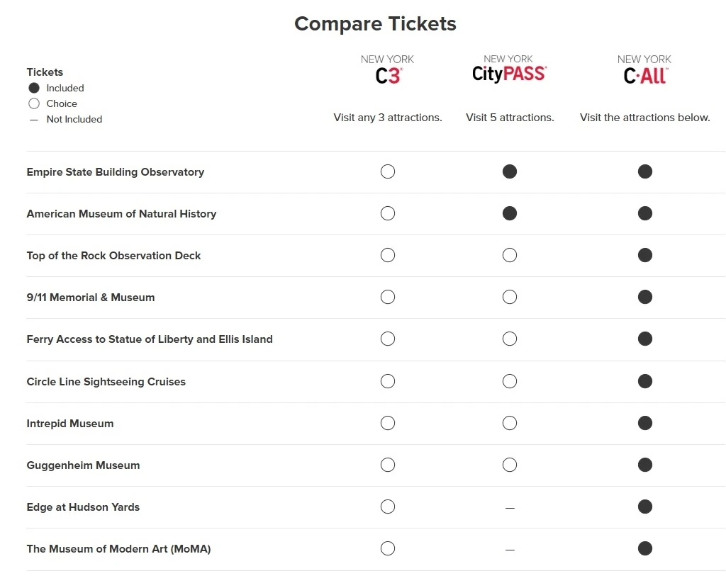726x588 pixels.
Task: Click CityPASS choice circle for 9/11 Memorial & Museum
Action: (510, 297)
